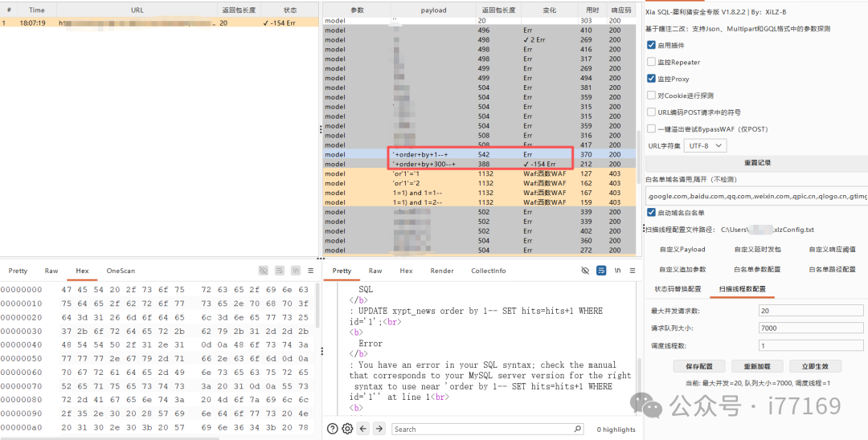Image resolution: width=868 pixels, height=440 pixels.
Task: Click magnifier icon in Search box
Action: point(577,429)
